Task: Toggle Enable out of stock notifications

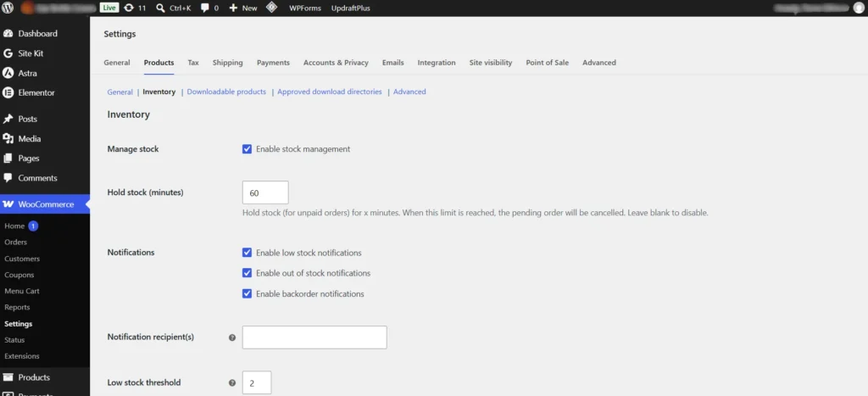Action: pyautogui.click(x=247, y=273)
